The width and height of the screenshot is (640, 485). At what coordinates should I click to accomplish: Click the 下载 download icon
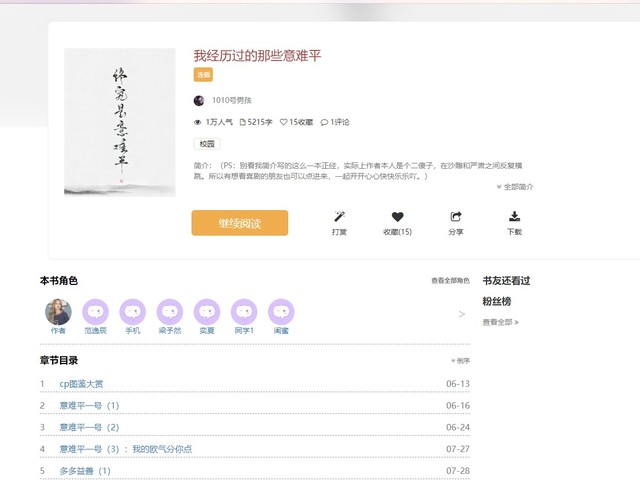(x=514, y=216)
